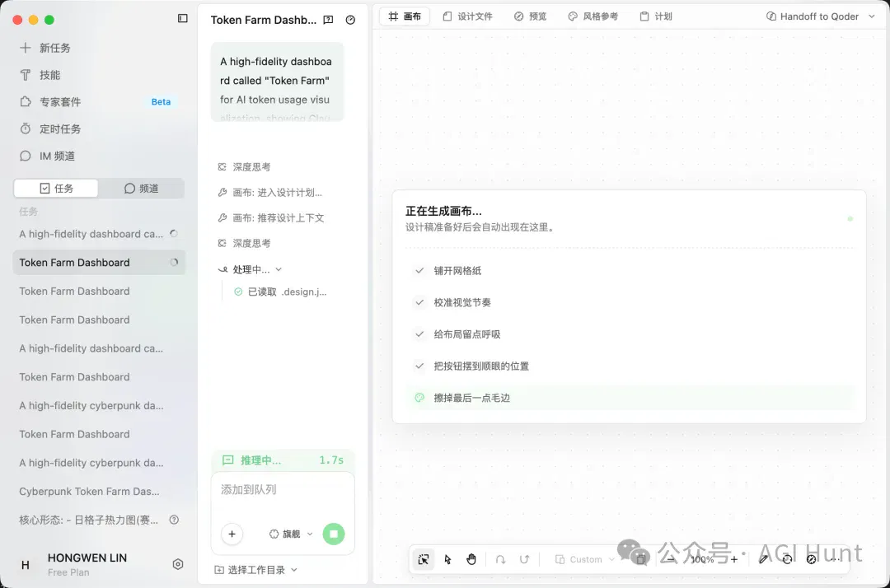Click Handoff to Qoder button
This screenshot has width=890, height=588.
coord(813,16)
